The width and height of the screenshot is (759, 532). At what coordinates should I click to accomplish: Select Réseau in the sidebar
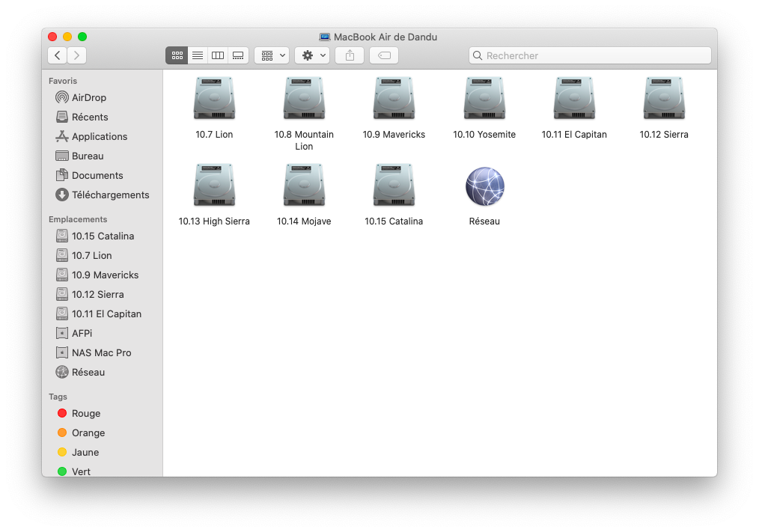80,373
